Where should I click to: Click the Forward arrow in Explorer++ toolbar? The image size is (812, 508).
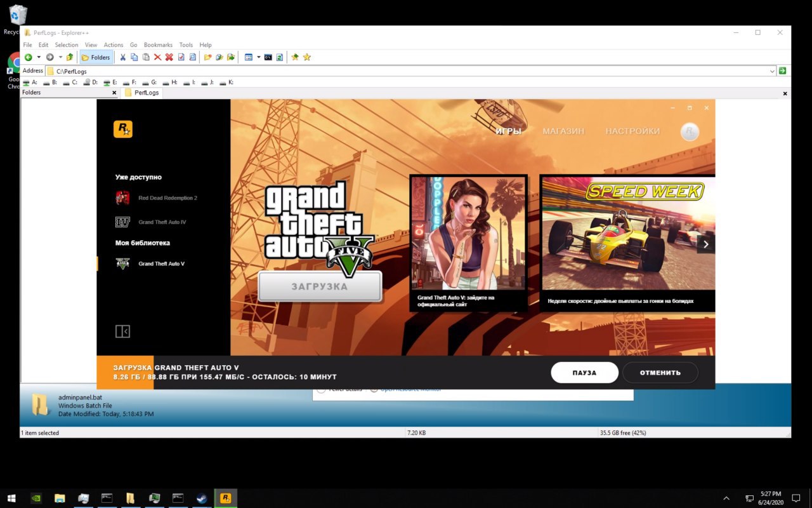(50, 57)
